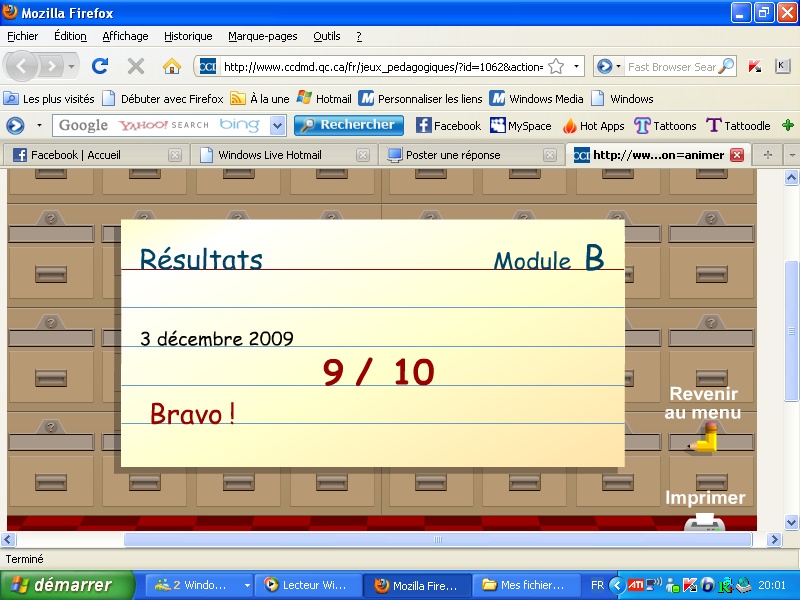Click the URL address field
The height and width of the screenshot is (600, 800).
[x=383, y=67]
